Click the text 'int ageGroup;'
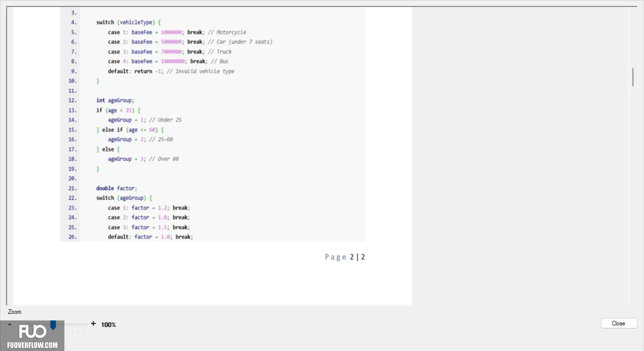644x351 pixels. point(115,100)
